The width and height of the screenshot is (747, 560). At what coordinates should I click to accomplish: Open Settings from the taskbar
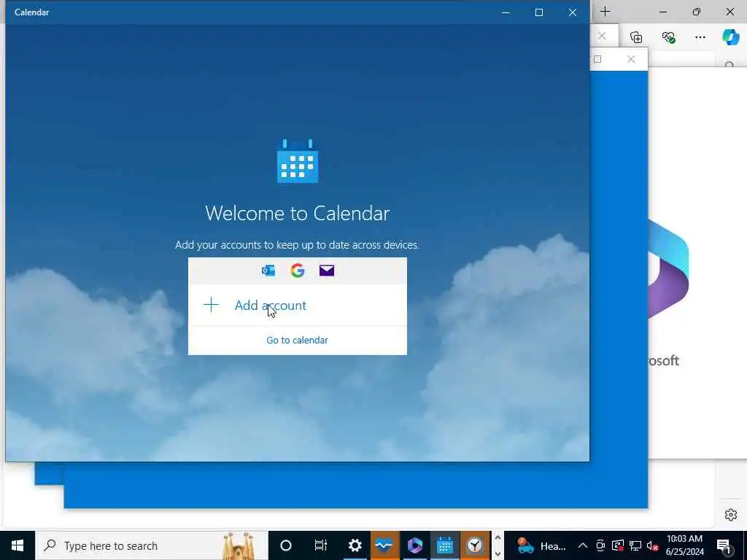click(355, 545)
